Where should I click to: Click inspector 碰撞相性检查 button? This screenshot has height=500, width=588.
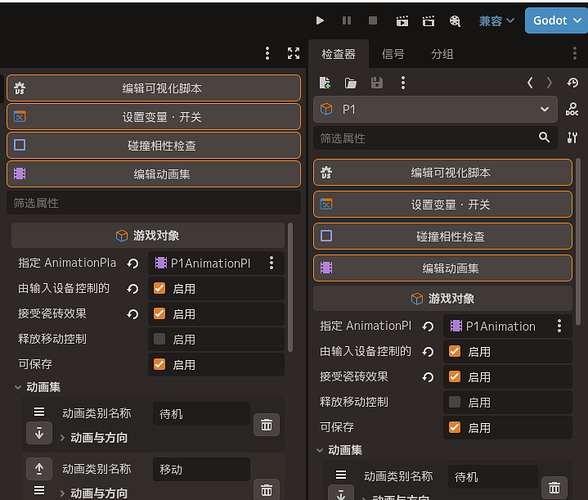(443, 236)
